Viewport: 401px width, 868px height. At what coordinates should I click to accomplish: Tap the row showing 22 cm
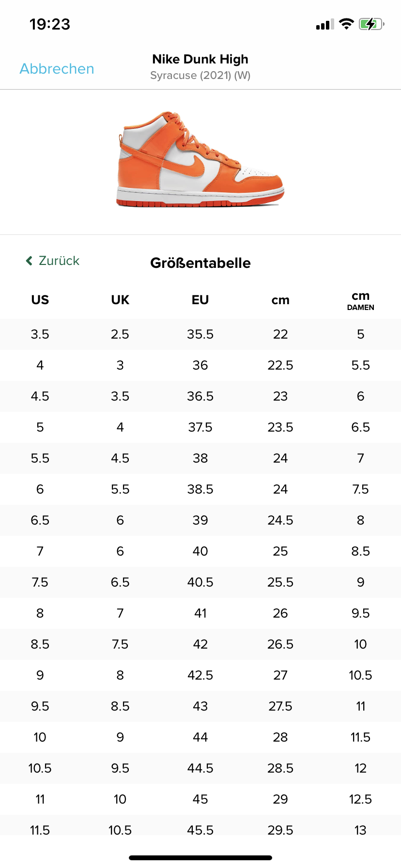(x=280, y=334)
